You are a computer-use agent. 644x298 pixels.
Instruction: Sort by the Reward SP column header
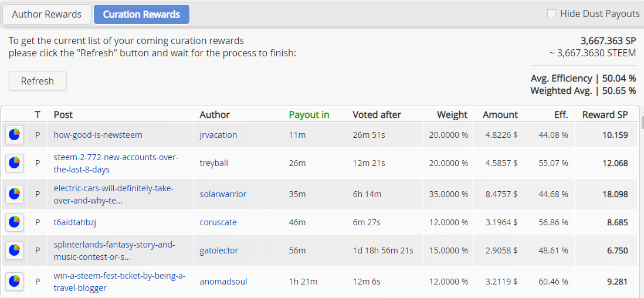coord(605,114)
